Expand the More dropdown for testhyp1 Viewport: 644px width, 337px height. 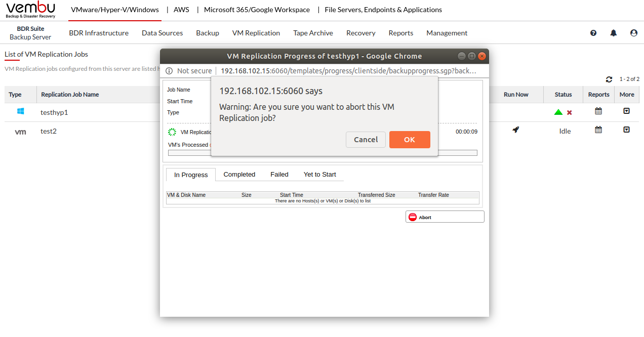(x=626, y=111)
